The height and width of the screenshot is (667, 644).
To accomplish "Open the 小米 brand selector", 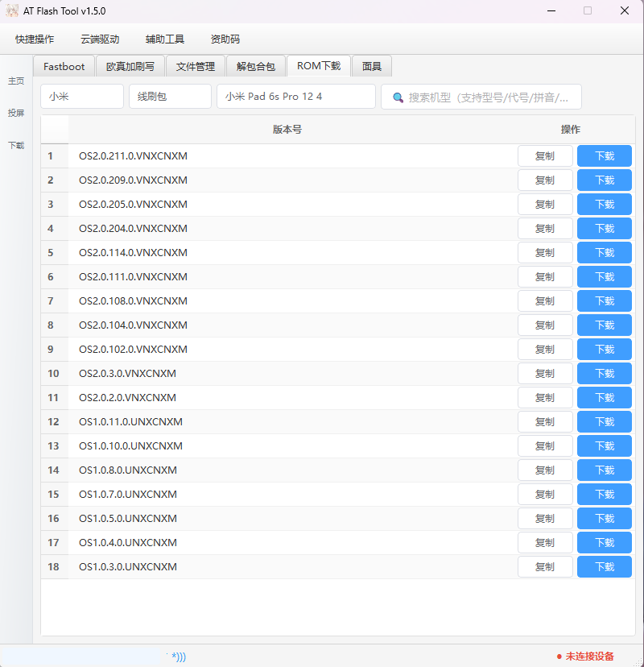I will click(81, 97).
